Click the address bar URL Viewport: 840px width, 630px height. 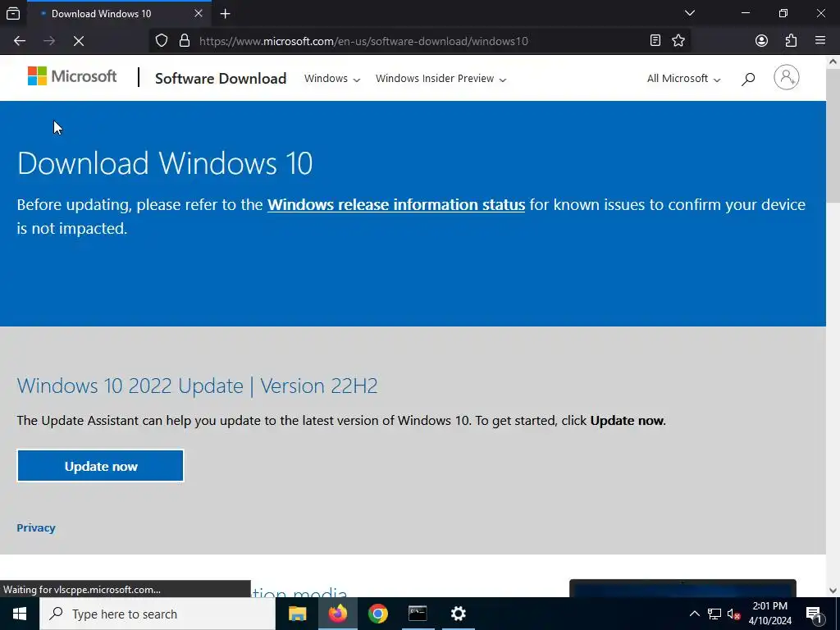tap(363, 41)
